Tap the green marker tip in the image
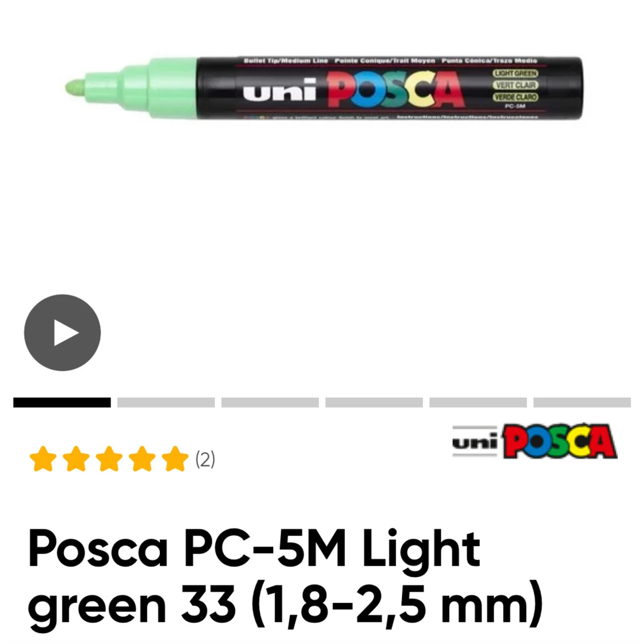The width and height of the screenshot is (644, 644). pyautogui.click(x=76, y=88)
